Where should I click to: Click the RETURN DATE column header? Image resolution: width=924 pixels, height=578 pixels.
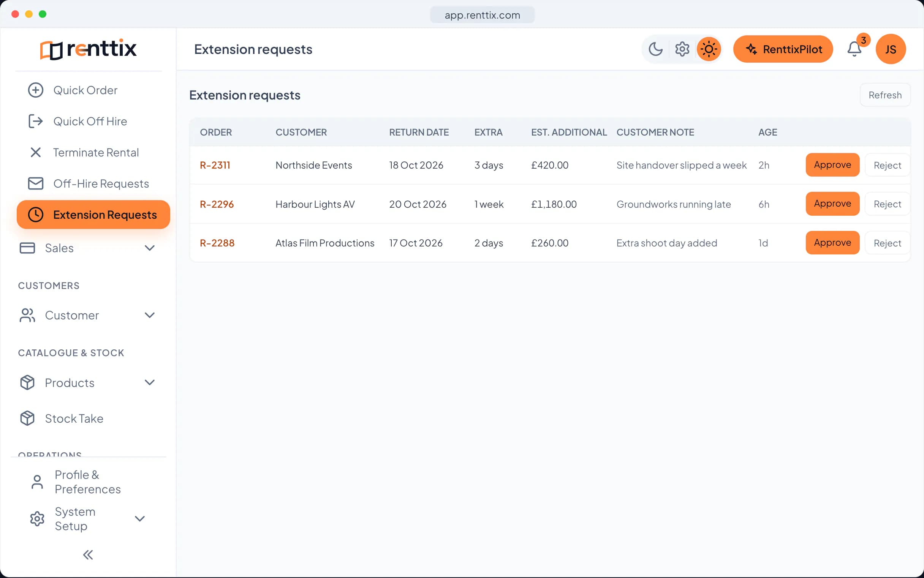click(x=419, y=132)
